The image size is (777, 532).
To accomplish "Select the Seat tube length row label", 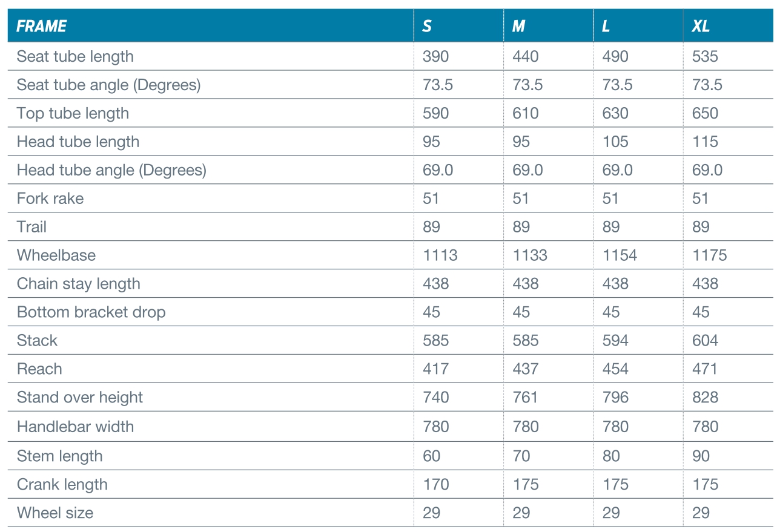I will point(75,56).
